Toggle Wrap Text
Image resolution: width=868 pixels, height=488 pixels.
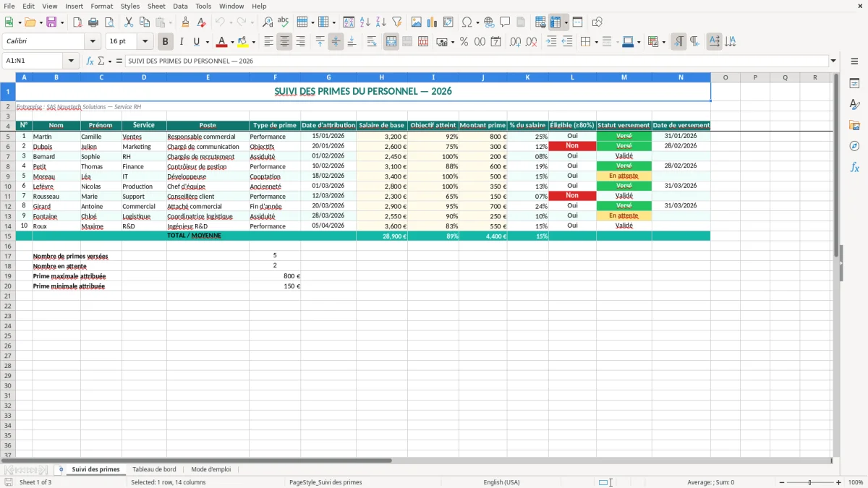(372, 42)
